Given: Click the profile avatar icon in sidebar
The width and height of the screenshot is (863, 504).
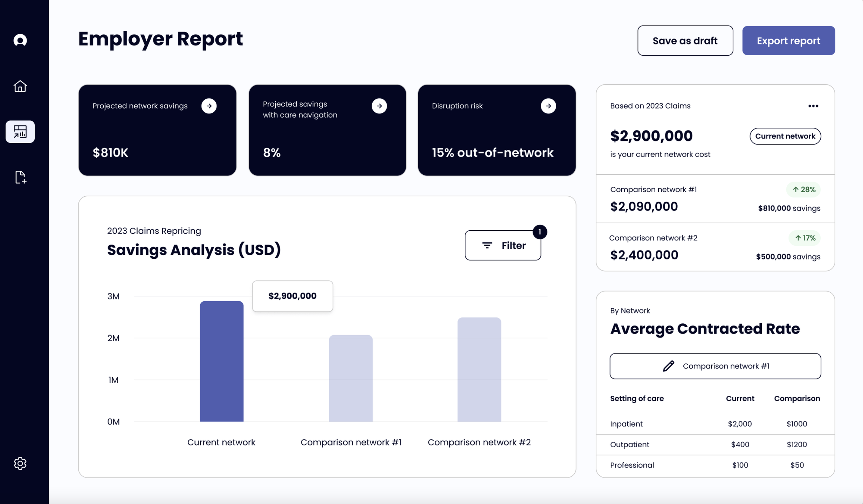Looking at the screenshot, I should coord(20,40).
